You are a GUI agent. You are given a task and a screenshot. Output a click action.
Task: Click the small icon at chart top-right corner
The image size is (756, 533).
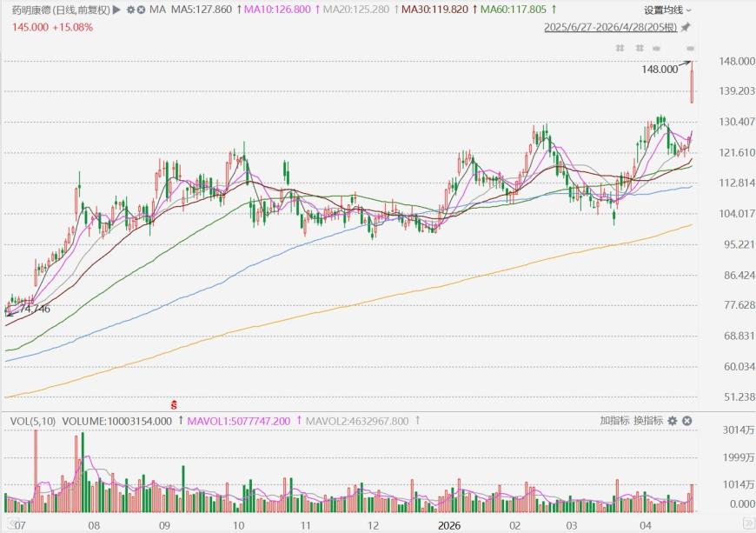pyautogui.click(x=691, y=47)
